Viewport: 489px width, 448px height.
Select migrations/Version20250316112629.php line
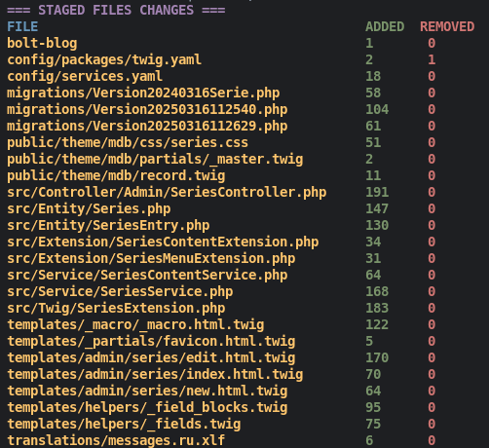click(x=147, y=127)
